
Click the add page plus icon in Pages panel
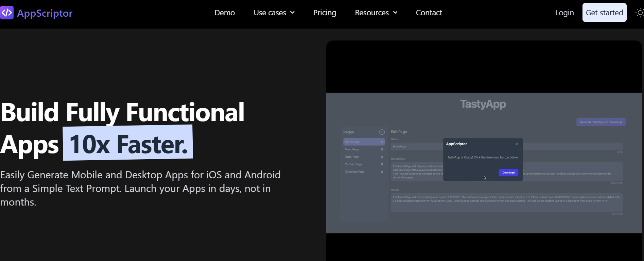coord(382,132)
